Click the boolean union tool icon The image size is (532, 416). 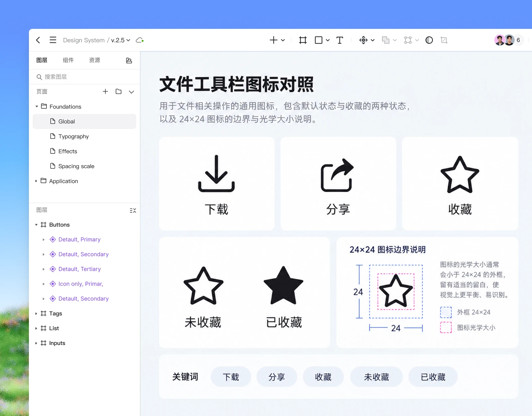coord(386,40)
